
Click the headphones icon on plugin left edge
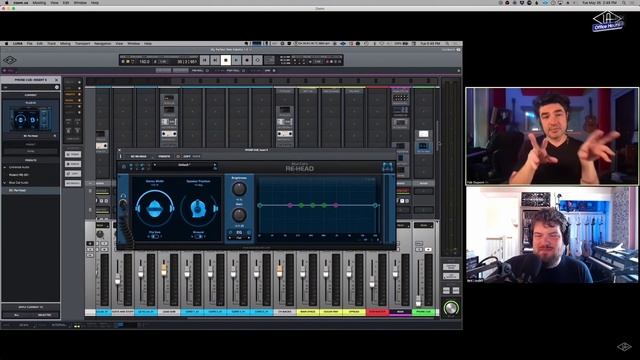(x=123, y=196)
